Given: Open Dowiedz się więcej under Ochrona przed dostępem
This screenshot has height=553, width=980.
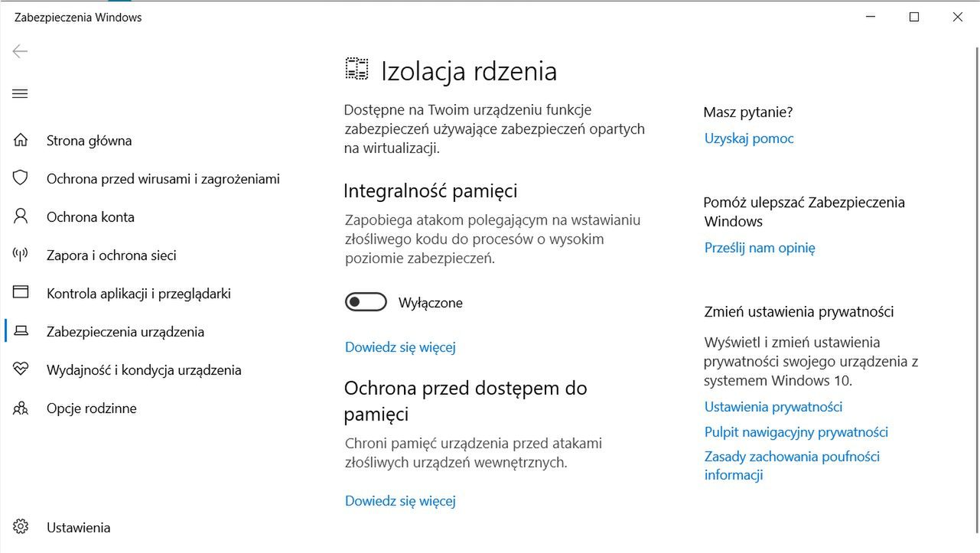Looking at the screenshot, I should [x=400, y=501].
